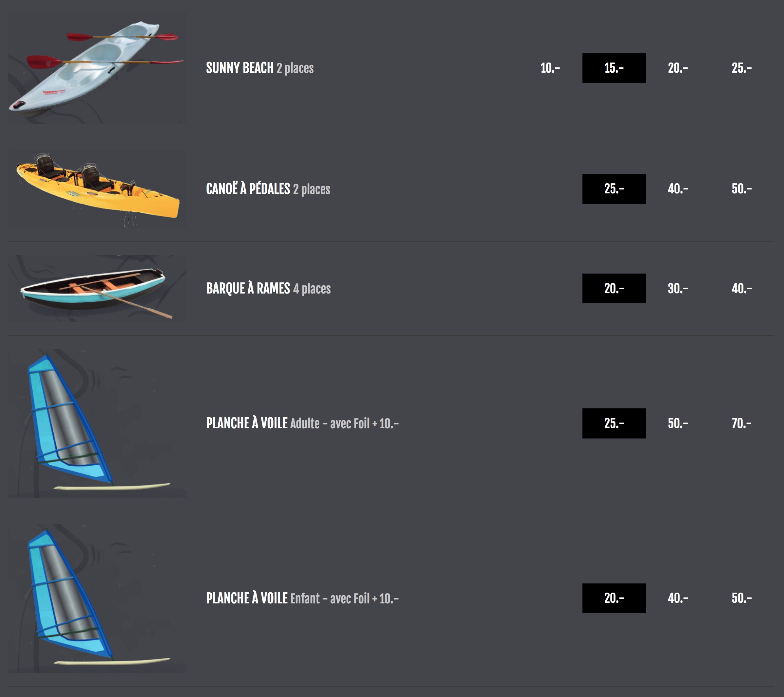Click the Sunny Beach kayak image
The image size is (784, 697).
pos(97,69)
